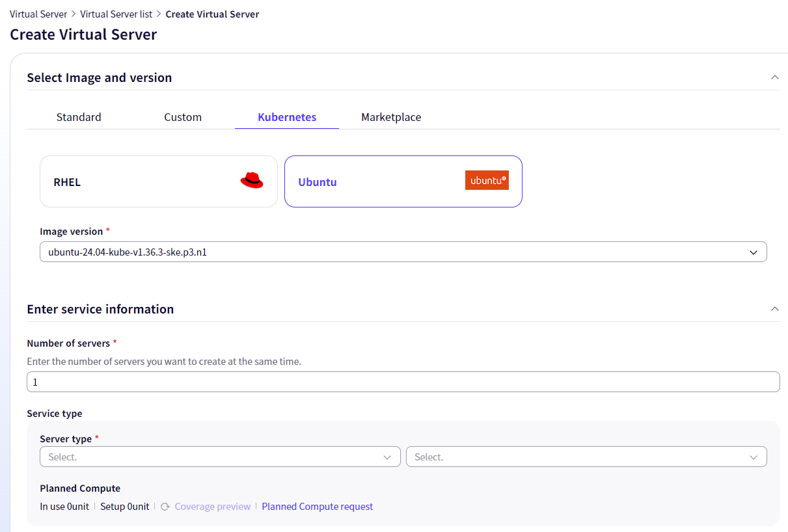Open the Marketplace tab

click(x=391, y=117)
